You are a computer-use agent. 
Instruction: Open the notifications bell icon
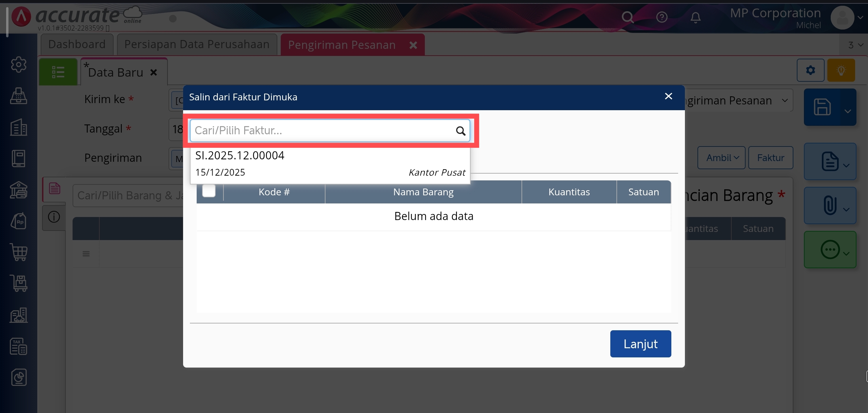695,17
